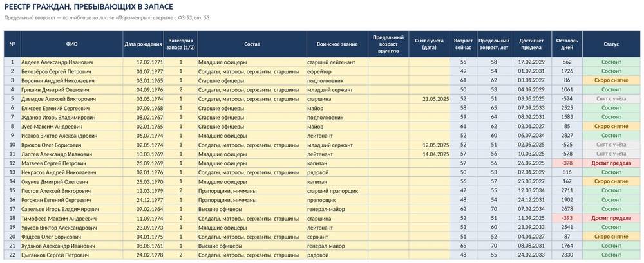The width and height of the screenshot is (644, 263).
Task: Select cell Лаптев Александр Иванович
Action: 71,154
